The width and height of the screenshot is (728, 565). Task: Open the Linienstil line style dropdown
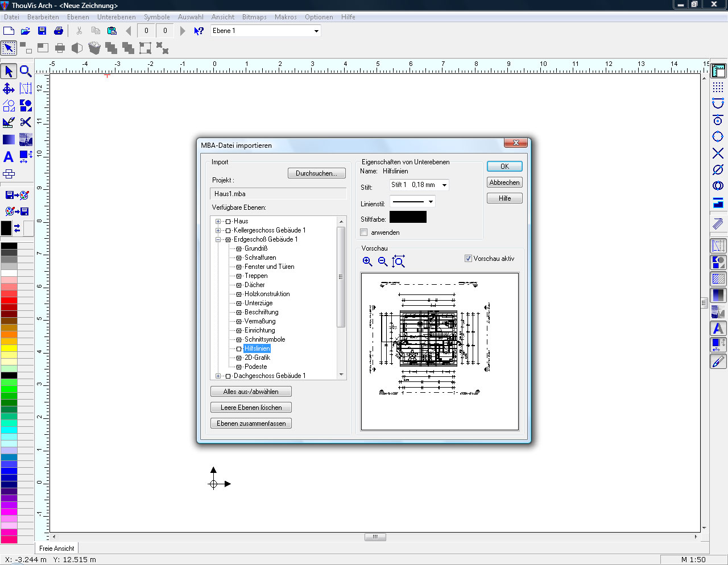[x=431, y=202]
